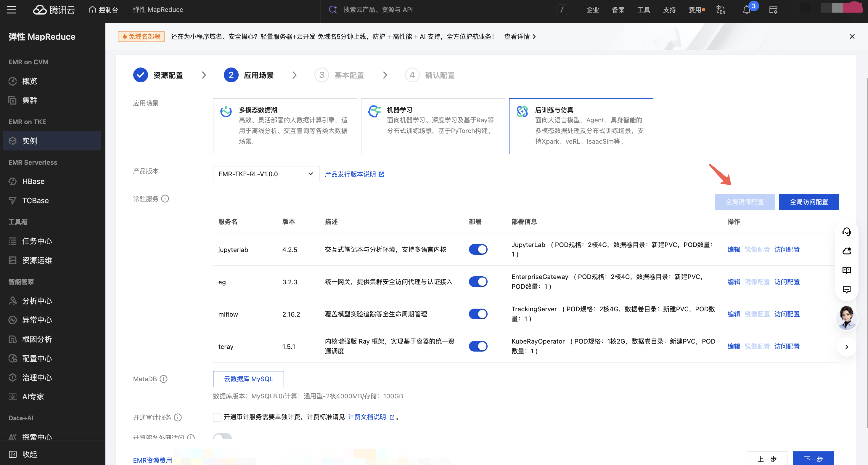
Task: Click the AI专家 sidebar icon
Action: pos(12,397)
